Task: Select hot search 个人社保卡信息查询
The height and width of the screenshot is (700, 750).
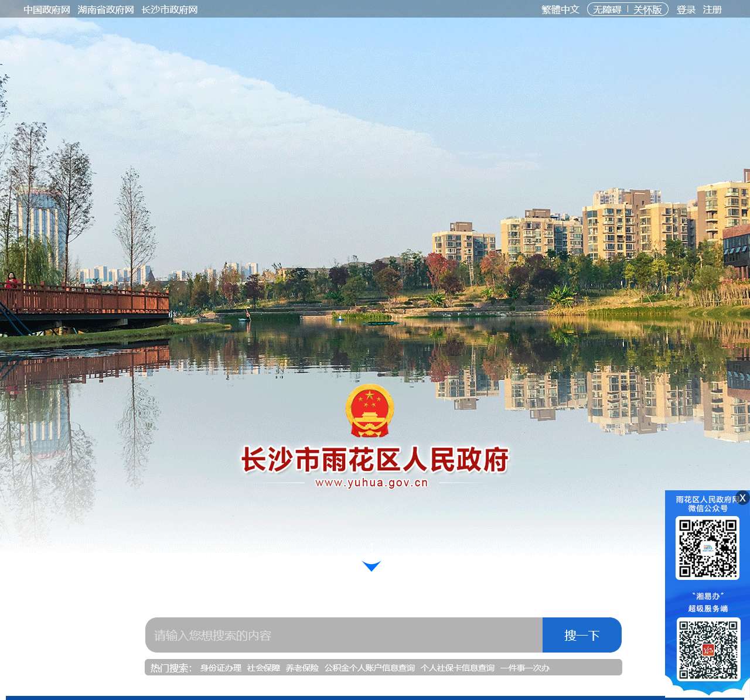Action: [x=458, y=668]
